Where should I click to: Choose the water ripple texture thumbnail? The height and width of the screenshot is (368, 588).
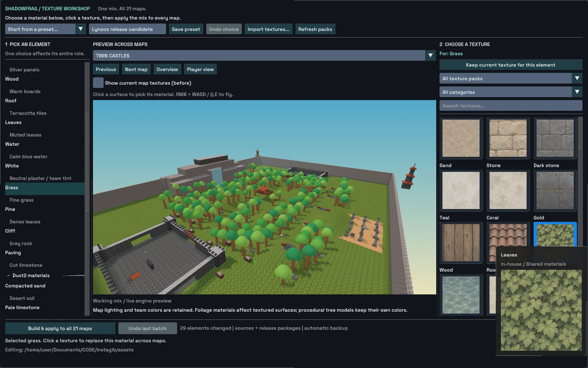tap(461, 295)
